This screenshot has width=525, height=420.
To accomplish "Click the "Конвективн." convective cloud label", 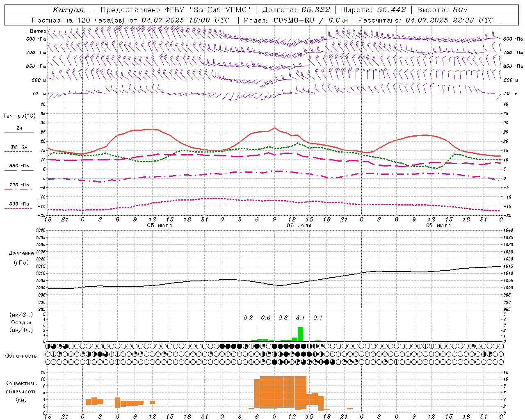I will pyautogui.click(x=21, y=383).
